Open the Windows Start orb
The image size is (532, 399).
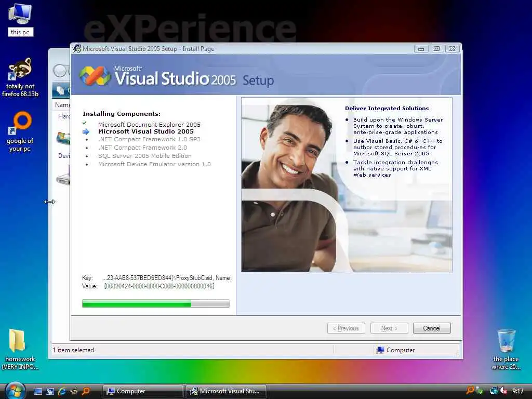pos(15,391)
